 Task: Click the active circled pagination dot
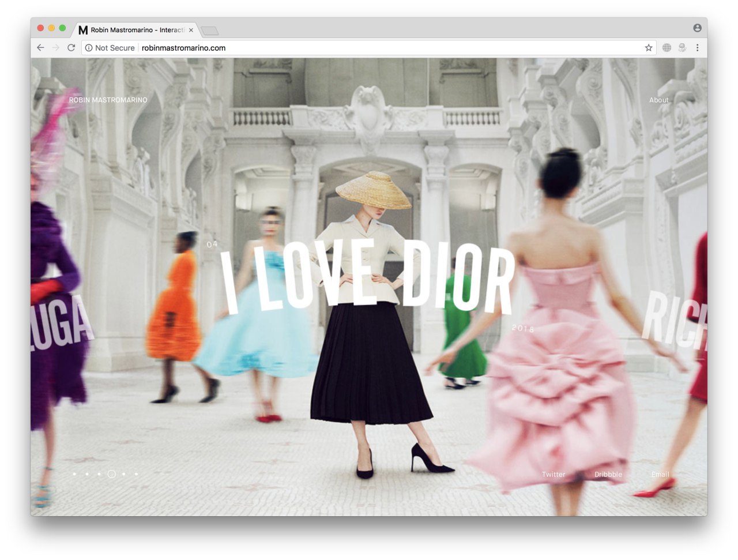pos(111,474)
